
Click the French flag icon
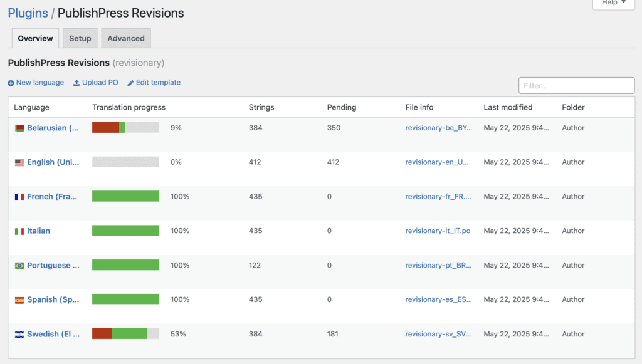coord(19,197)
